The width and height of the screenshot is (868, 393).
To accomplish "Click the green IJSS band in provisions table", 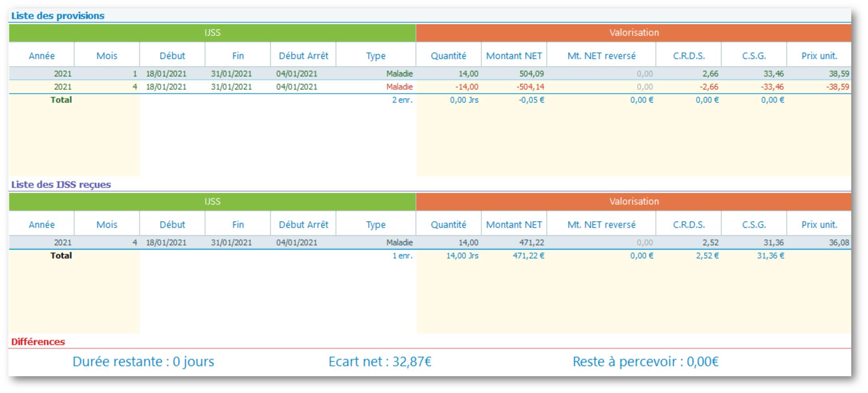I will tap(212, 33).
